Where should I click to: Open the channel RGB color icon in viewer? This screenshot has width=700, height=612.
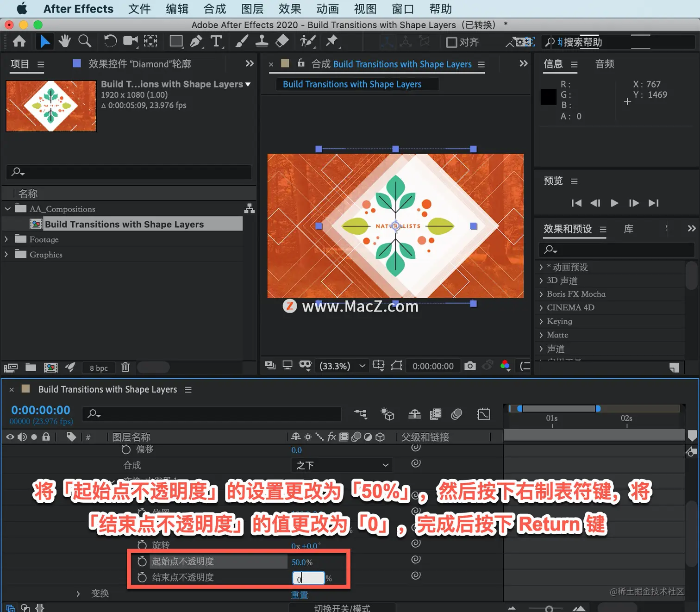[505, 366]
